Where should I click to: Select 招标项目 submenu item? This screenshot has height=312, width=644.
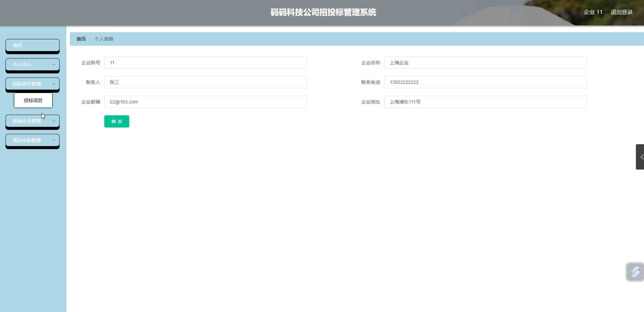coord(33,100)
